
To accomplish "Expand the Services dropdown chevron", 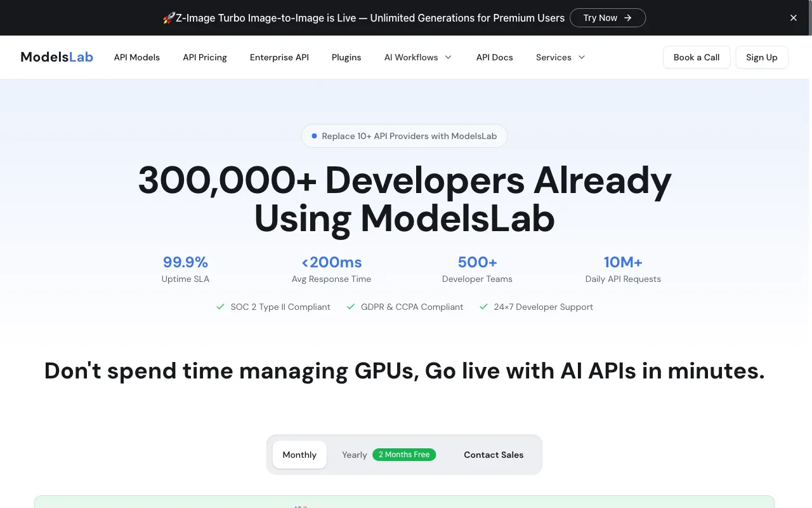I will click(582, 57).
